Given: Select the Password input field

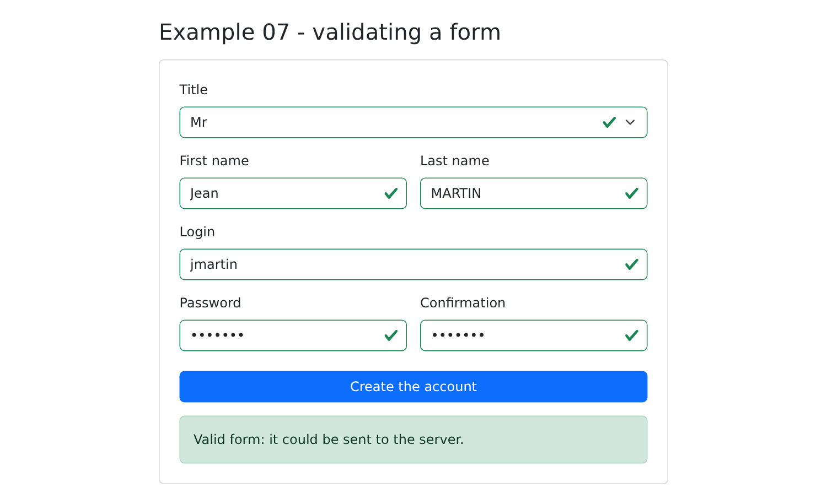Looking at the screenshot, I should click(x=293, y=335).
